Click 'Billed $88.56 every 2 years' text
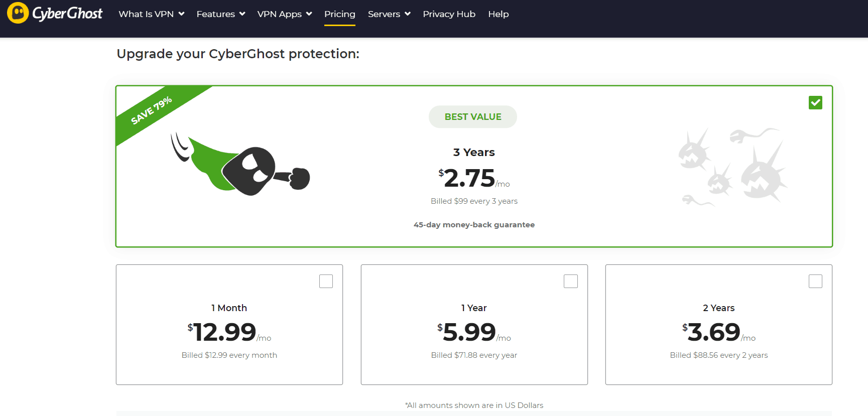Screen dimensions: 868x416 coord(718,355)
